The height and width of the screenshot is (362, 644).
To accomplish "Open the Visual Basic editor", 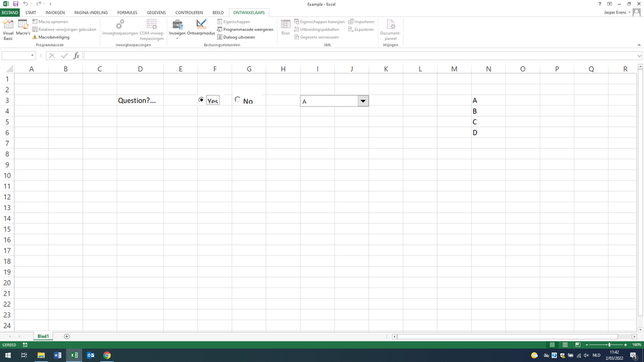I will 8,30.
